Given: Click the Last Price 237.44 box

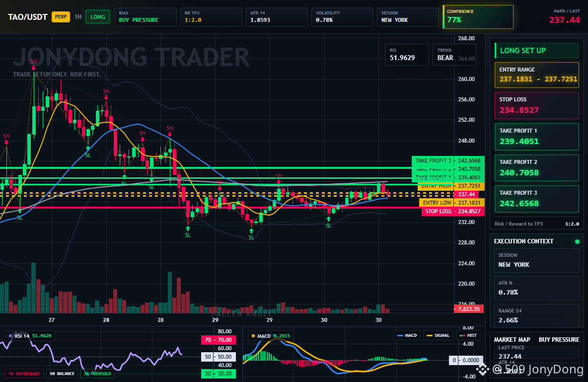Looking at the screenshot, I should click(537, 352).
